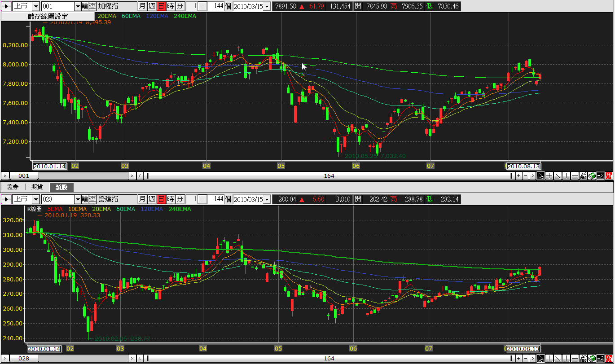
Task: Select vertical line tool in top chart
Action: pos(566,175)
